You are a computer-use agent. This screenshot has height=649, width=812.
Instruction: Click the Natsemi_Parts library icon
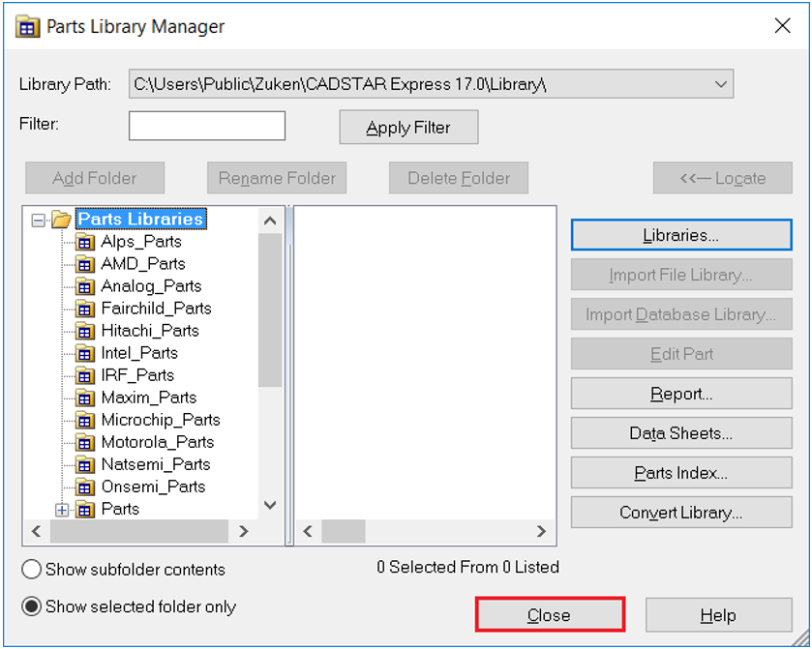(x=85, y=464)
